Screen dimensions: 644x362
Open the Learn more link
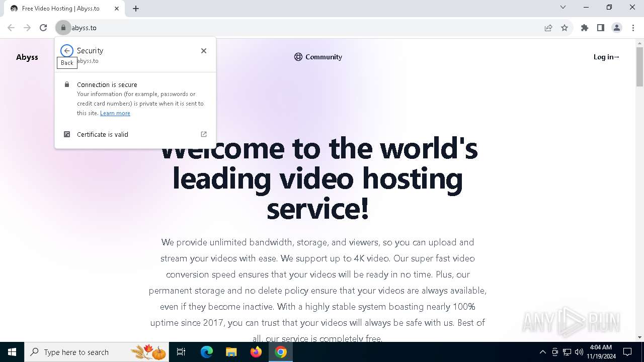coord(115,113)
